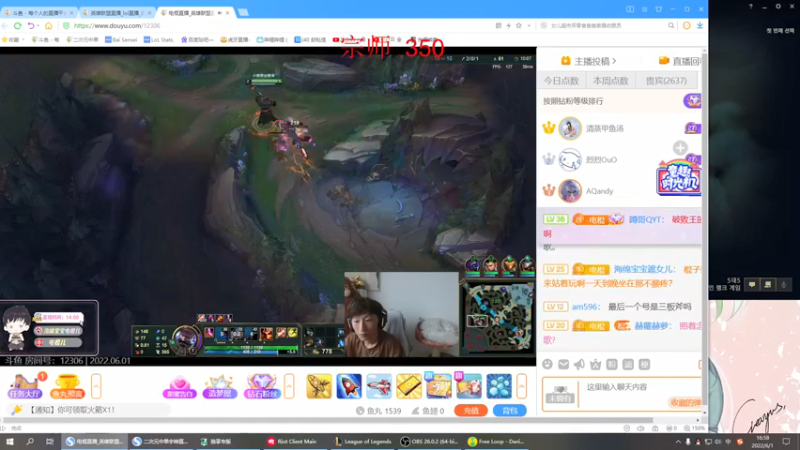This screenshot has height=450, width=800.
Task: Expand the gift list arrow after the crystal gift
Action: pyautogui.click(x=521, y=386)
